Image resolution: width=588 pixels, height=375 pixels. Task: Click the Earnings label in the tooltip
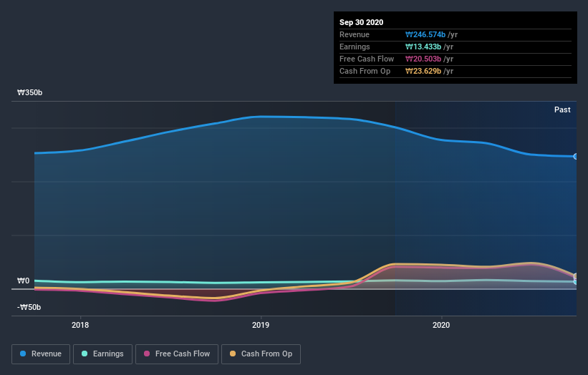[355, 47]
